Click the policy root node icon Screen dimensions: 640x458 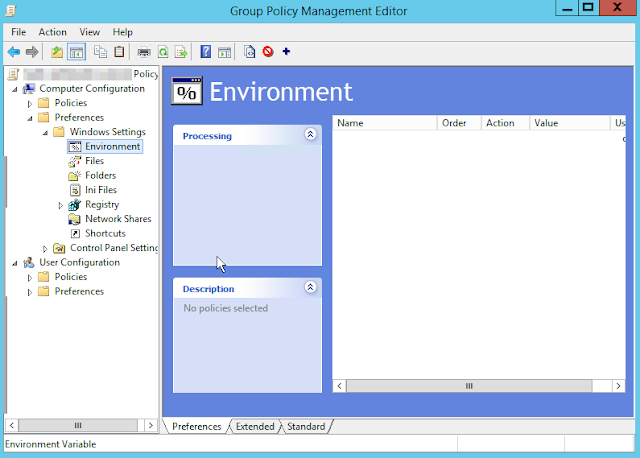click(13, 74)
